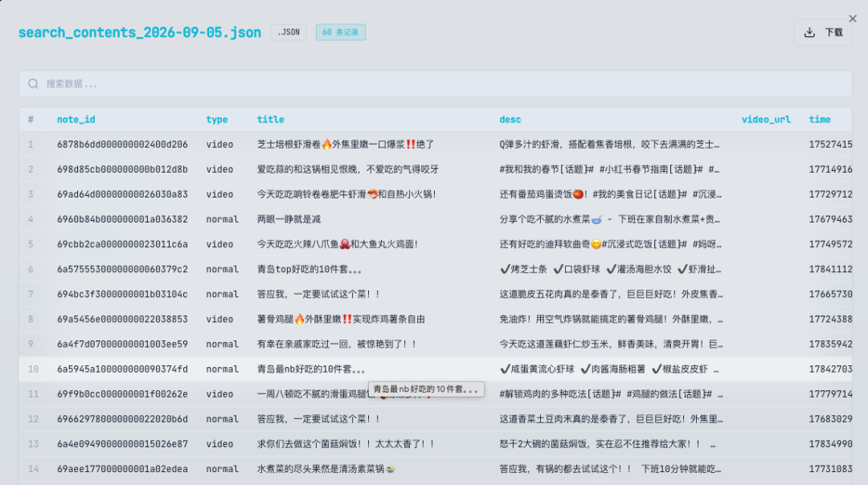Viewport: 868px width, 485px height.
Task: Sort by the title column header
Action: (271, 120)
